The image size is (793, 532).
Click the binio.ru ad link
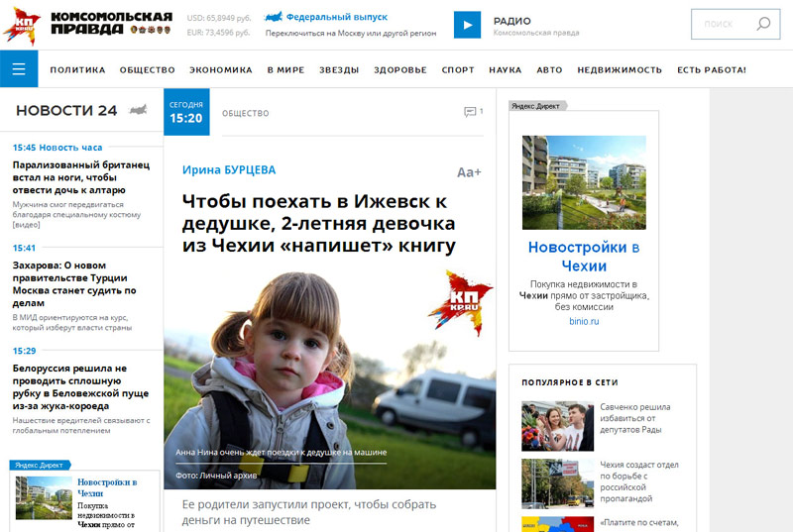tap(584, 321)
